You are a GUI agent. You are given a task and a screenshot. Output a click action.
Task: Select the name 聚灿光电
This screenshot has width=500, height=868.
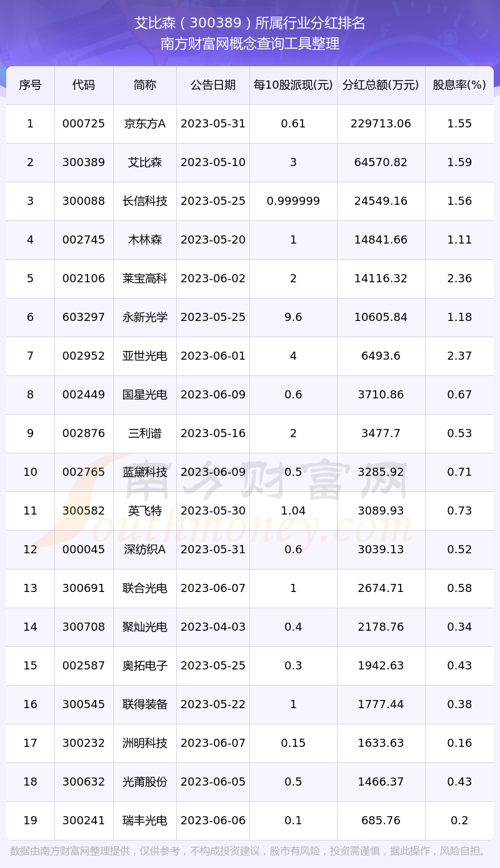(145, 627)
